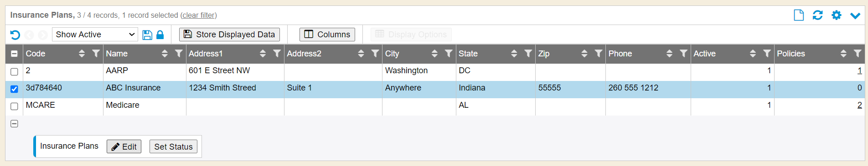Open the settings gear menu
Image resolution: width=868 pixels, height=166 pixels.
(x=836, y=15)
